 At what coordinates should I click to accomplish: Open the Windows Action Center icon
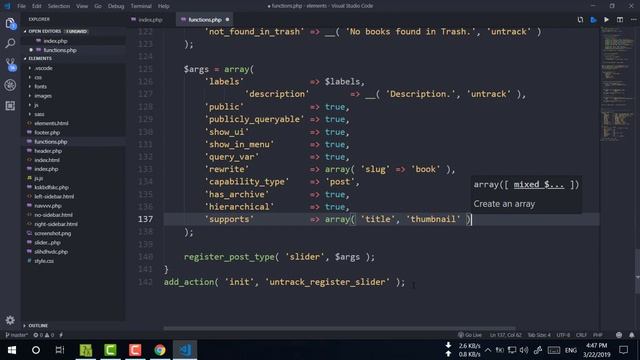tap(623, 350)
